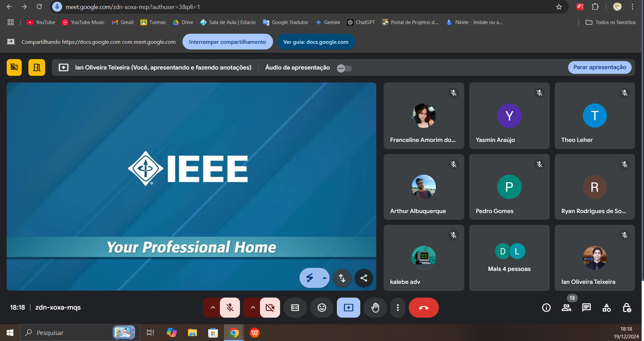Hang up the call
This screenshot has width=644, height=341.
(423, 308)
